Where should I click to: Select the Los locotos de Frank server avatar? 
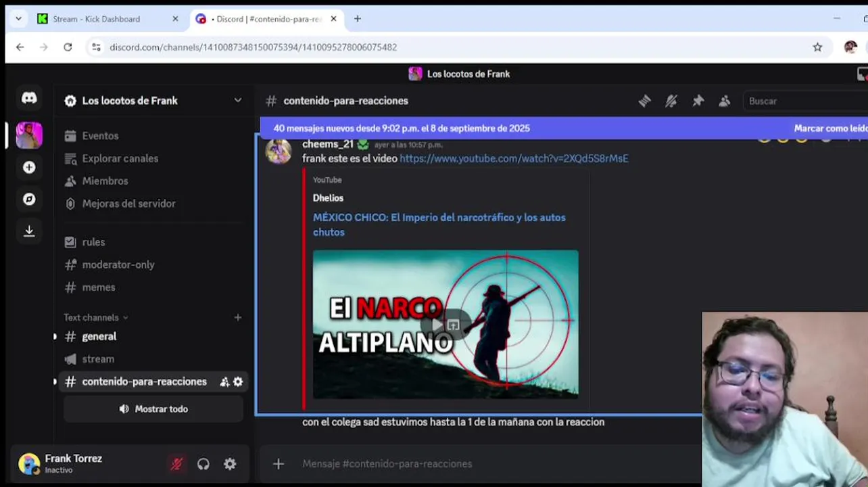point(29,135)
